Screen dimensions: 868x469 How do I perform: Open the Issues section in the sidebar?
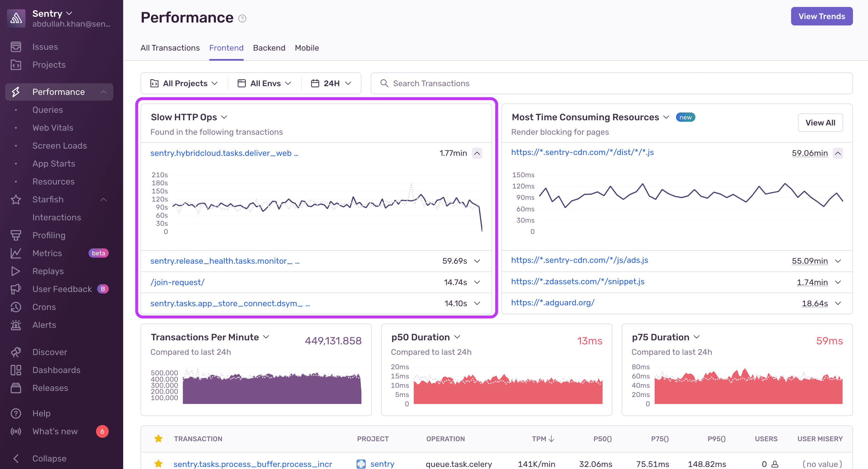(16, 47)
